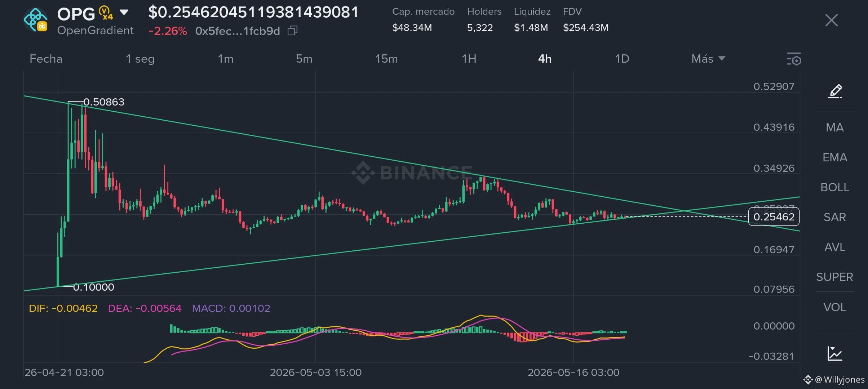Image resolution: width=868 pixels, height=389 pixels.
Task: Open the drawing pencil tool
Action: [835, 91]
